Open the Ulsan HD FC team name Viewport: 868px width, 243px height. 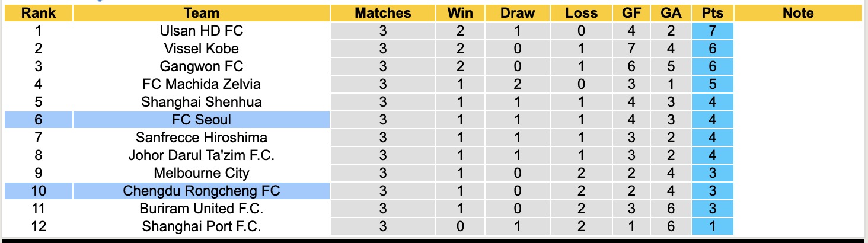[x=201, y=31]
